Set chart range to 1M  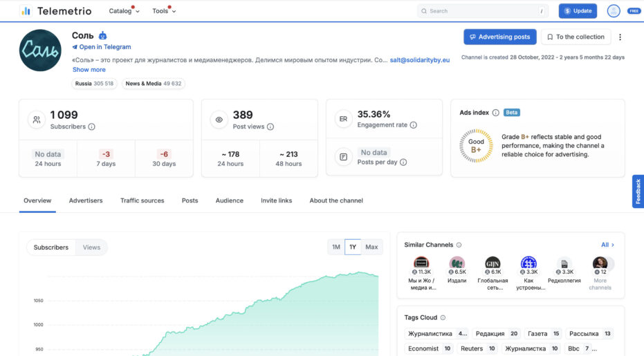click(336, 247)
